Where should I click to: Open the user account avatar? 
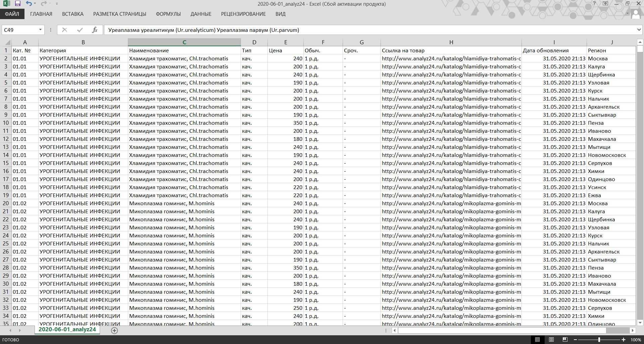pos(636,14)
